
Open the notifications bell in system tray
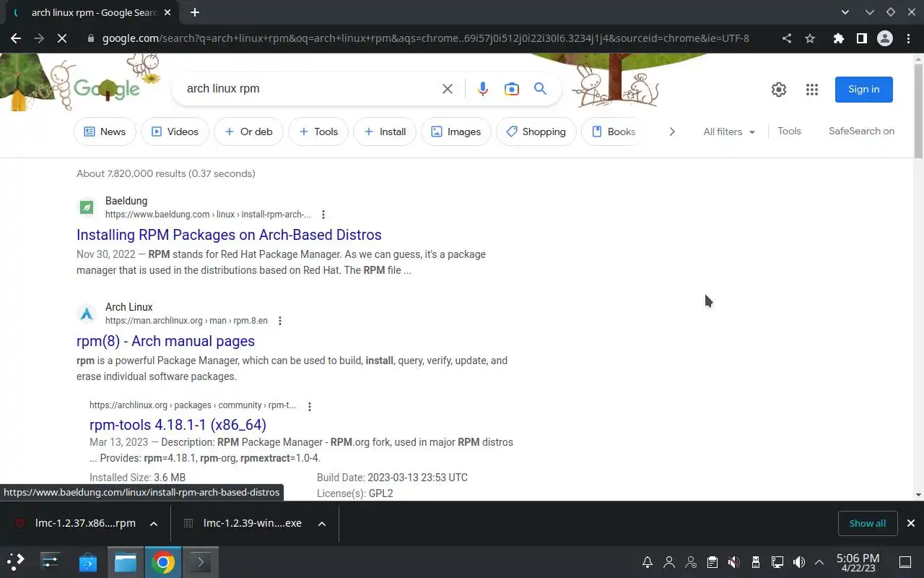click(648, 562)
